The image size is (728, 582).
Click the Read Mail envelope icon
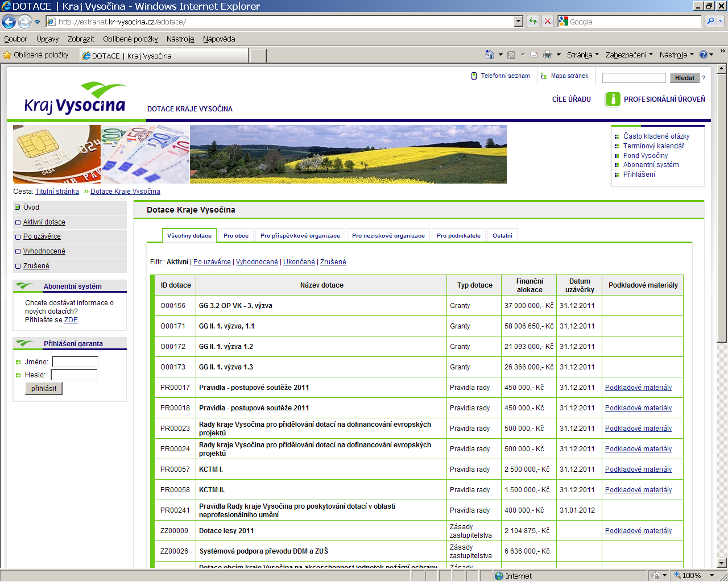(x=534, y=55)
